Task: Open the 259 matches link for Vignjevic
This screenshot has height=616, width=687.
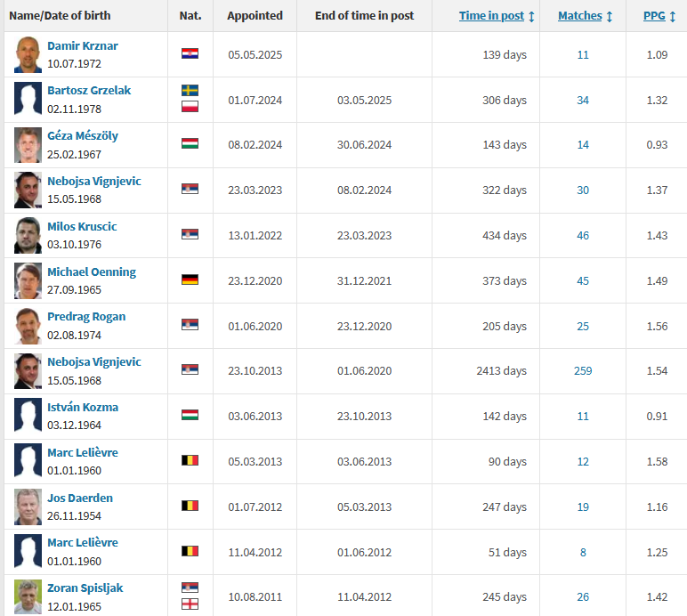Action: point(583,370)
